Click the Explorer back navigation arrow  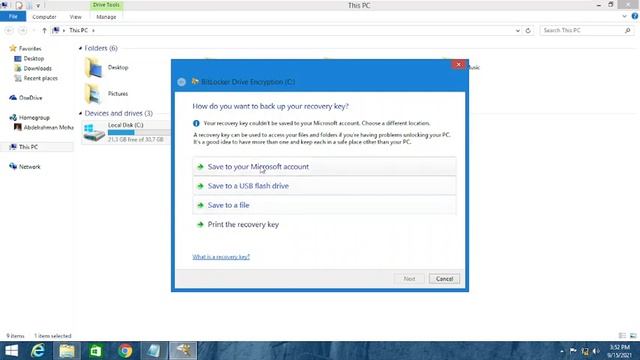coord(9,31)
